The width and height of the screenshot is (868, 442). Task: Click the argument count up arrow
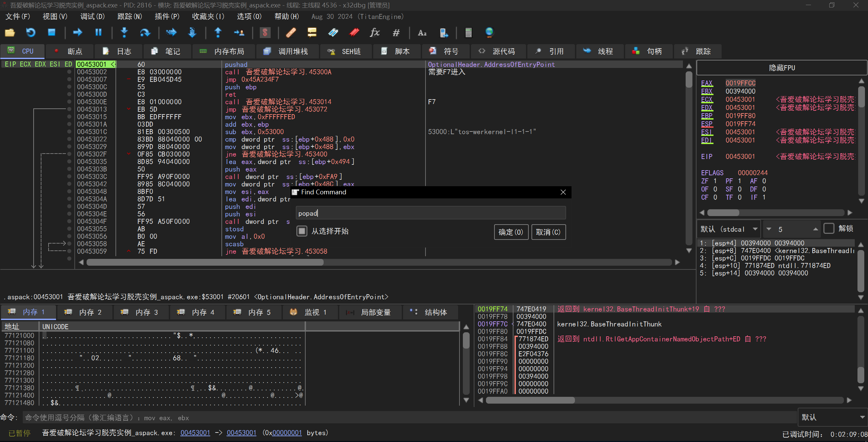click(x=815, y=229)
